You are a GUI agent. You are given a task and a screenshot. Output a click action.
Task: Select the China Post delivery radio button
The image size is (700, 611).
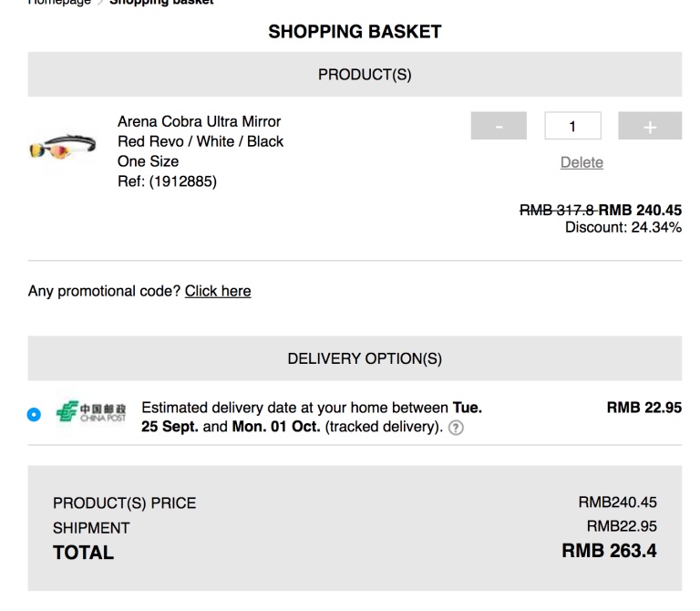[35, 414]
